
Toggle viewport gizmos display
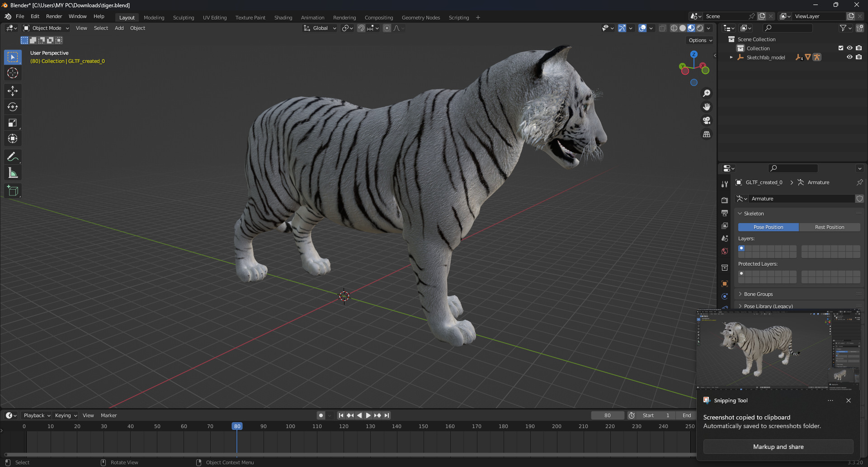[x=622, y=28]
